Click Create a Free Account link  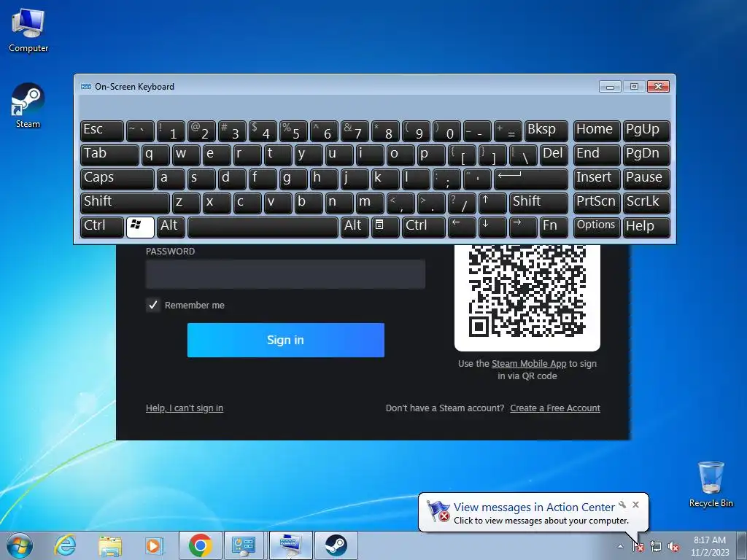555,408
